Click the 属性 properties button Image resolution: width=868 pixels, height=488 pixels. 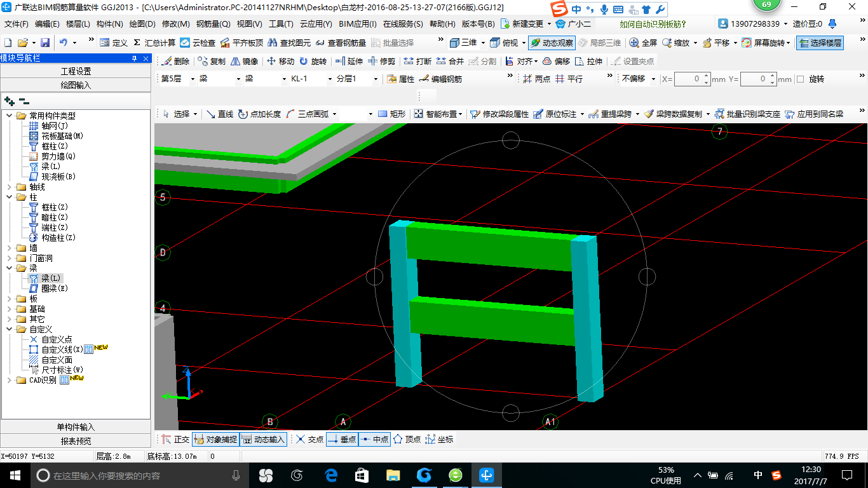(x=401, y=79)
